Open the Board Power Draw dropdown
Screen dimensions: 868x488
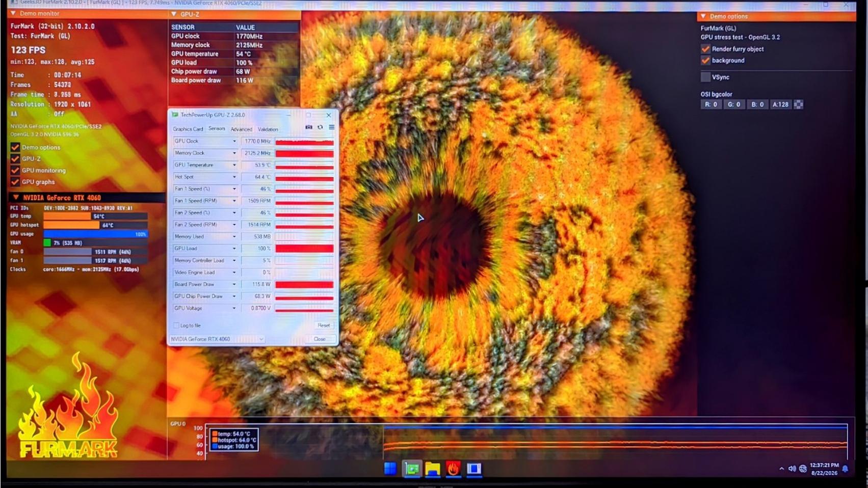click(234, 284)
